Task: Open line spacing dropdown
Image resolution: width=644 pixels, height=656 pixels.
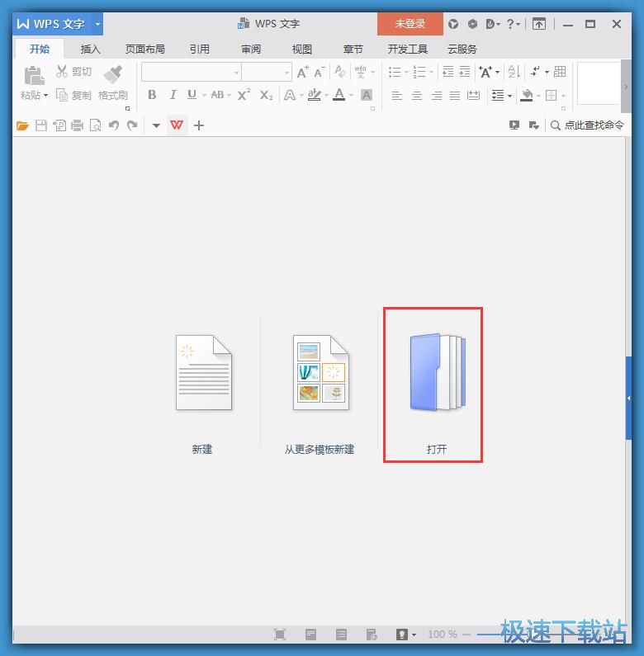Action: pos(509,96)
